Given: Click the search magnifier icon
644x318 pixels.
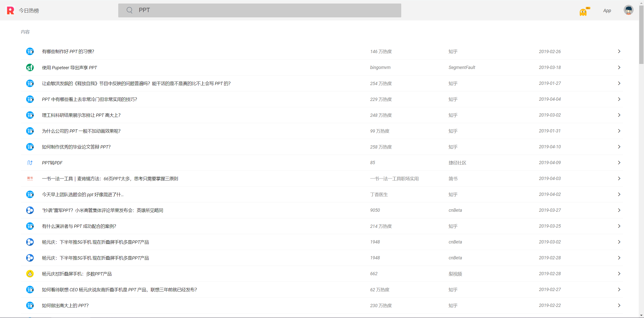Looking at the screenshot, I should [x=129, y=10].
